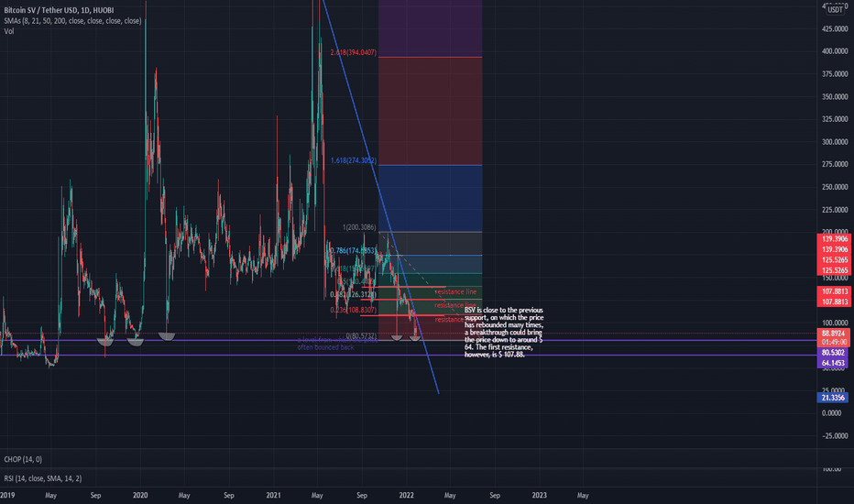Expand the RSI (14, close, SMA, 14, 2) pane

pos(42,478)
